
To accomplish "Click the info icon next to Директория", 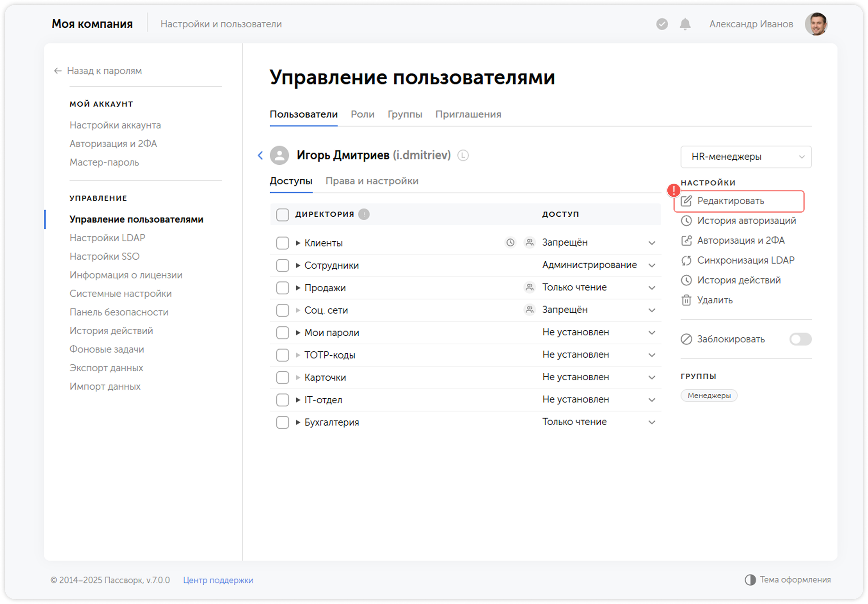I will 364,214.
